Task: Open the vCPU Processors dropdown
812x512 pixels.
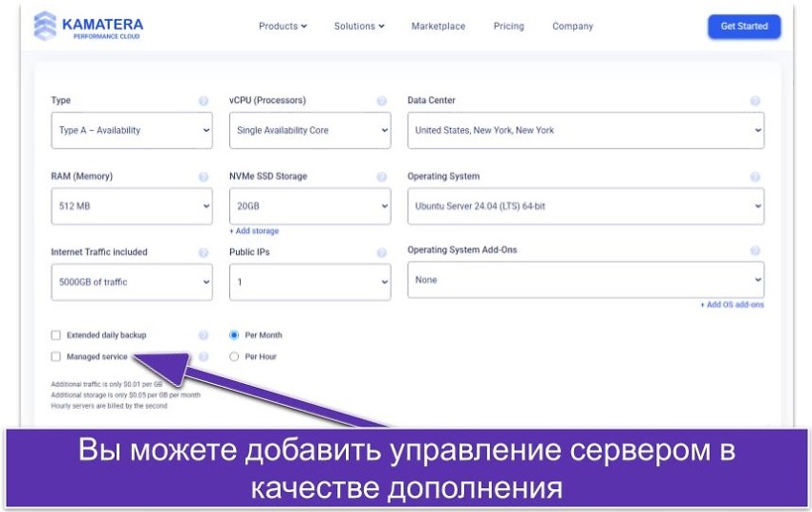Action: (x=310, y=131)
